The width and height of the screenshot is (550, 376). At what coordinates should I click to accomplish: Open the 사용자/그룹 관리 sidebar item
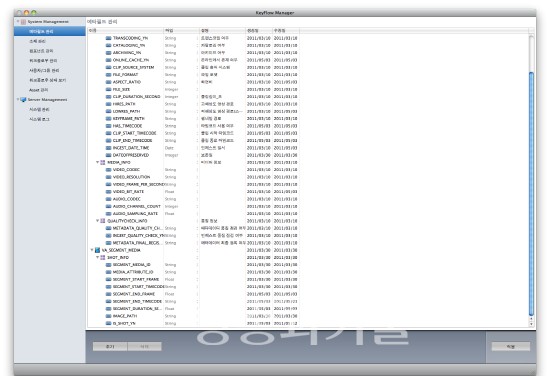44,70
